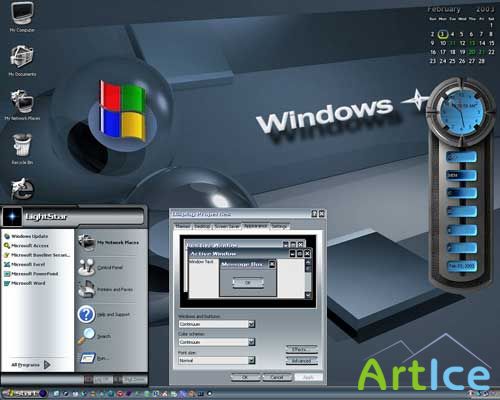Select day 14 on the calendar
The height and width of the screenshot is (400, 500).
(482, 43)
